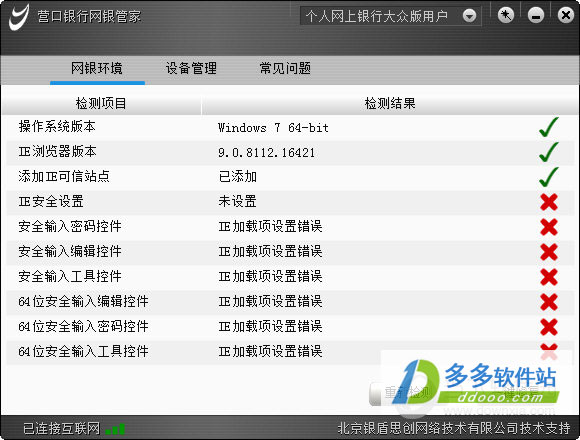Select the IE安全设置 row label

[51, 202]
